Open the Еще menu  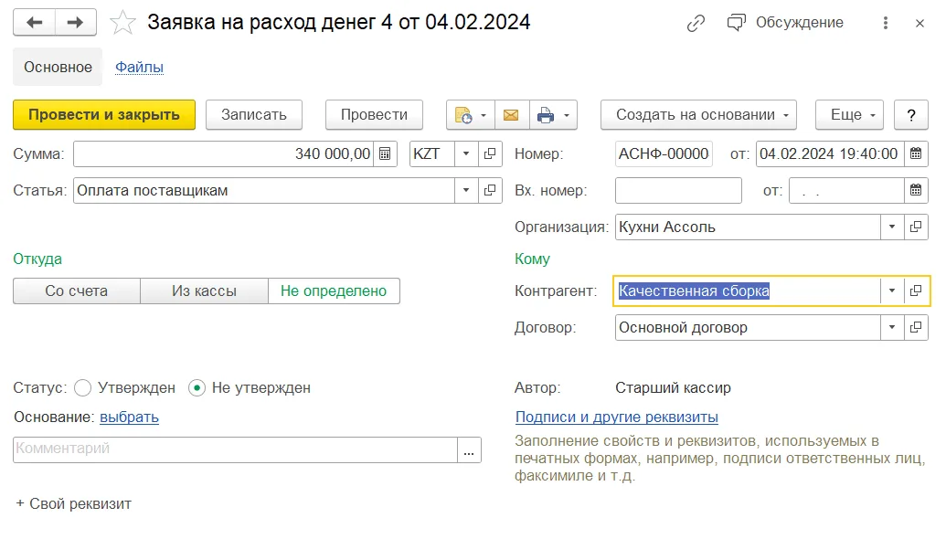coord(849,114)
